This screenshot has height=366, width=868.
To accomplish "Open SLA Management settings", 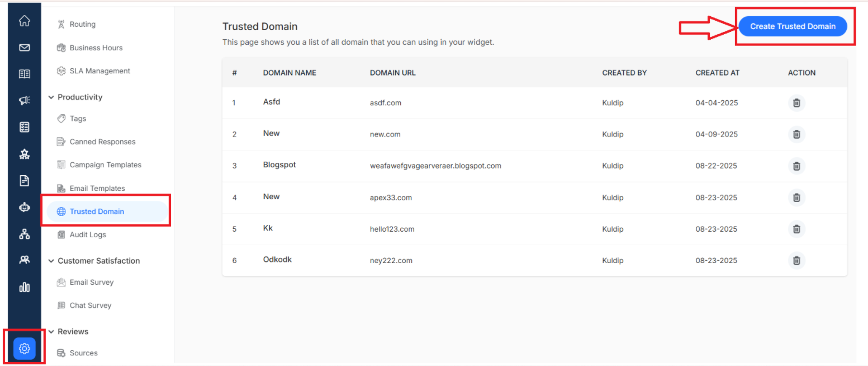I will click(93, 71).
